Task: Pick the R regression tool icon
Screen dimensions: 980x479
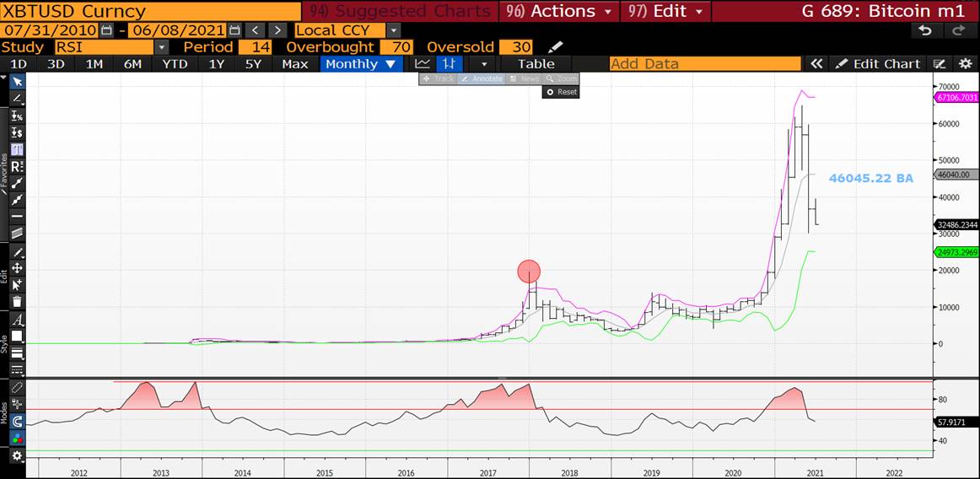Action: (x=18, y=166)
